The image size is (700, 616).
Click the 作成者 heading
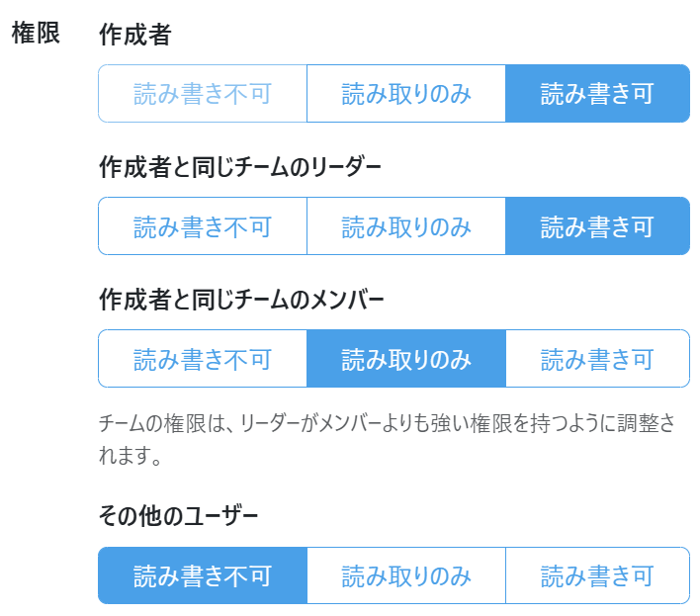click(135, 36)
